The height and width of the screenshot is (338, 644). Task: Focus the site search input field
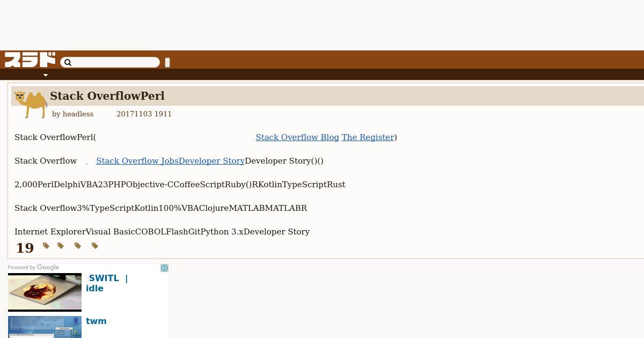[x=110, y=62]
